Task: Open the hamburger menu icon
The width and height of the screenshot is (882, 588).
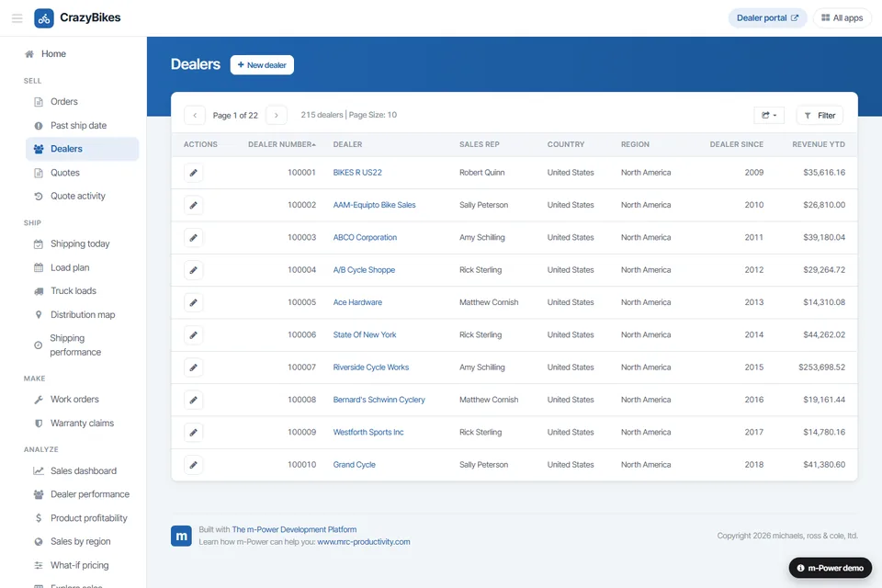Action: point(17,18)
